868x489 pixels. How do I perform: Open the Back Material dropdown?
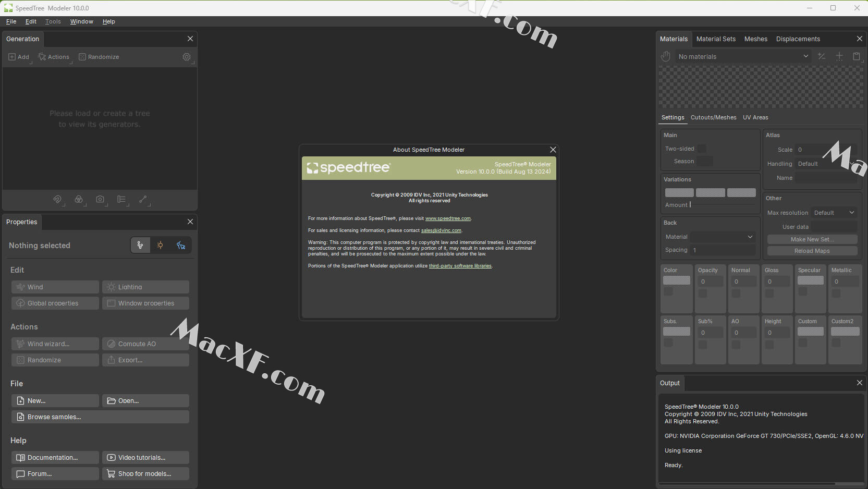[x=723, y=237]
